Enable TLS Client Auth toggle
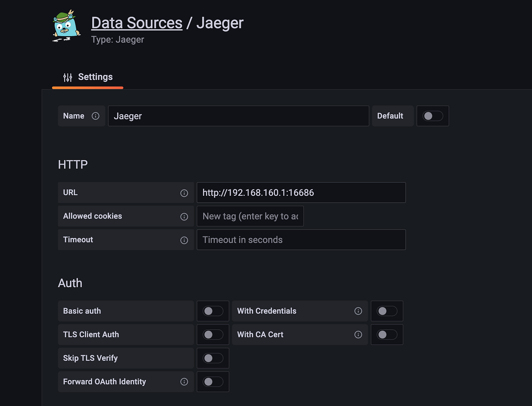The width and height of the screenshot is (532, 406). (213, 335)
